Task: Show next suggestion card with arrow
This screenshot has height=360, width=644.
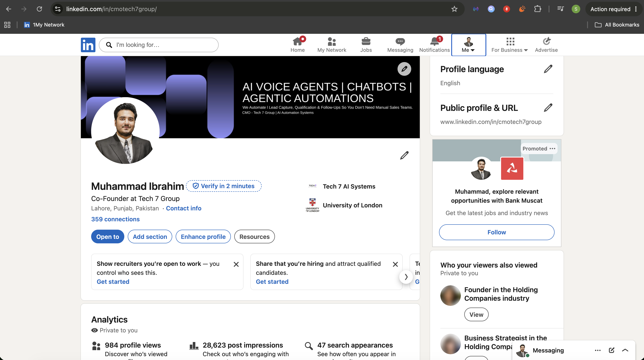Action: [406, 277]
